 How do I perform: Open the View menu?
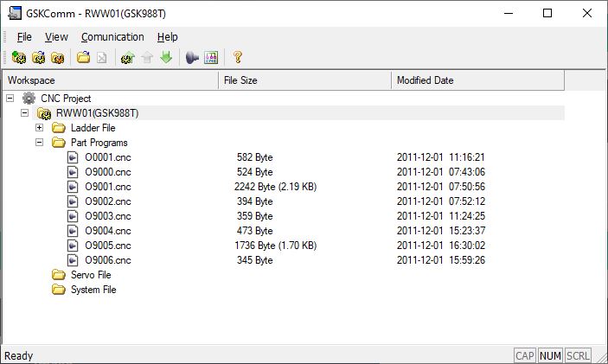56,37
